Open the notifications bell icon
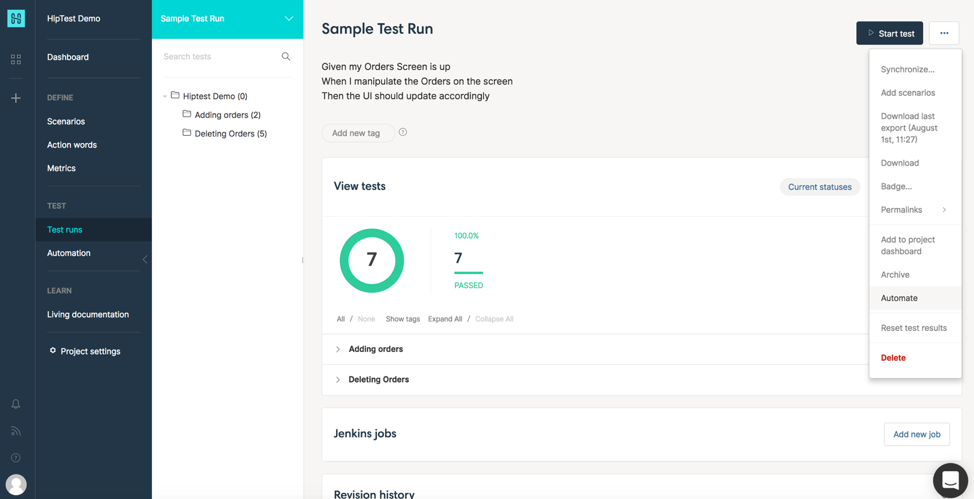This screenshot has height=499, width=974. 16,404
